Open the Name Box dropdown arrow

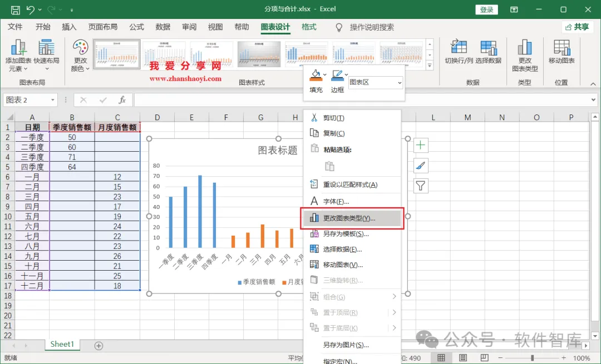(x=52, y=100)
